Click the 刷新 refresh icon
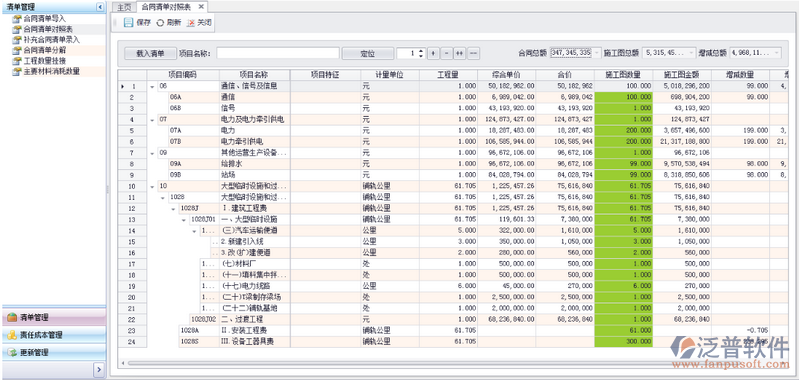Image resolution: width=800 pixels, height=380 pixels. [160, 23]
